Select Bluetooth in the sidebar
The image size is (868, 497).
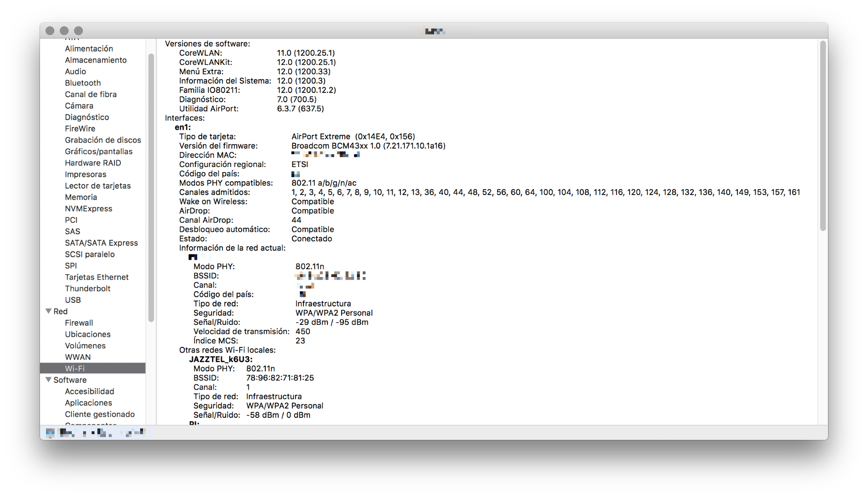83,83
